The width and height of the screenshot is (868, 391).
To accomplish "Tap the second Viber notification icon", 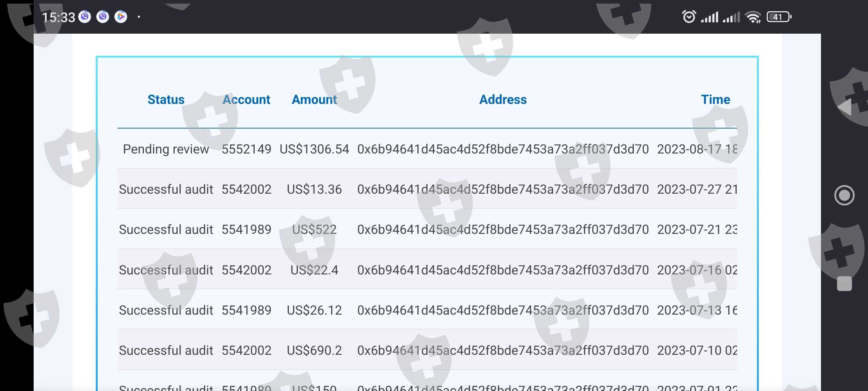I will click(103, 17).
